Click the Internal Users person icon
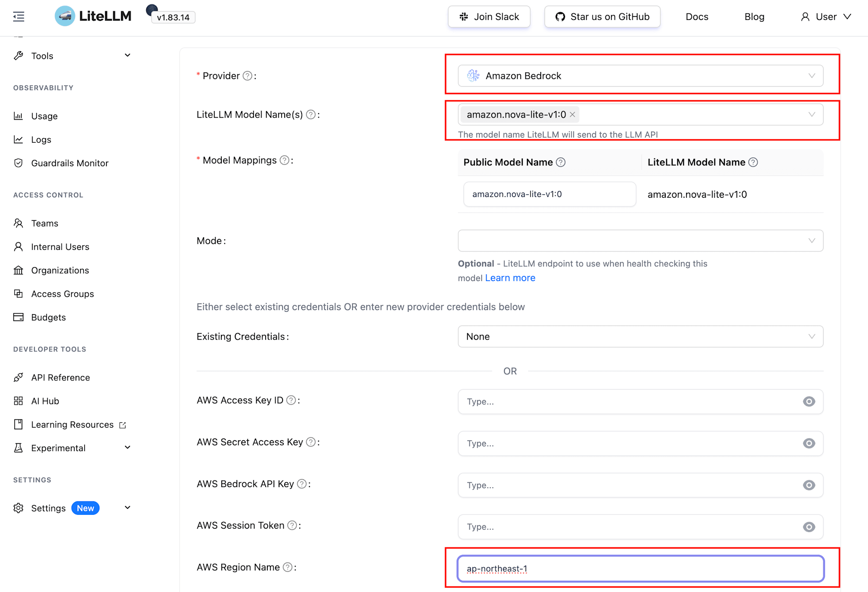Screen dimensions: 868x592 18,246
